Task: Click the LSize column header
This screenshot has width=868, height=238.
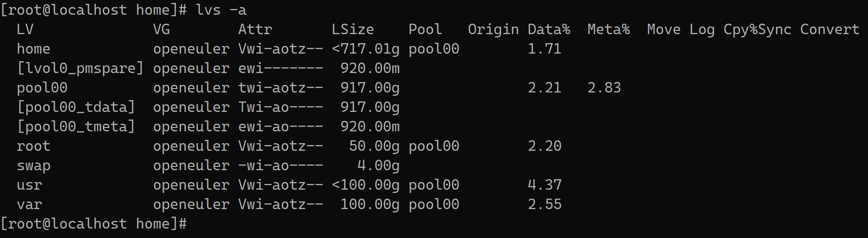Action: [353, 29]
